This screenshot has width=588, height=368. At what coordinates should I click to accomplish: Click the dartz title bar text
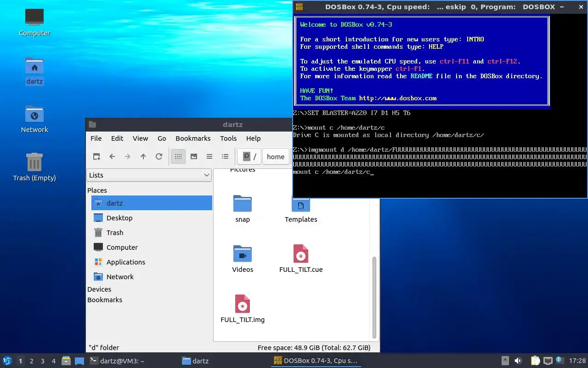232,125
